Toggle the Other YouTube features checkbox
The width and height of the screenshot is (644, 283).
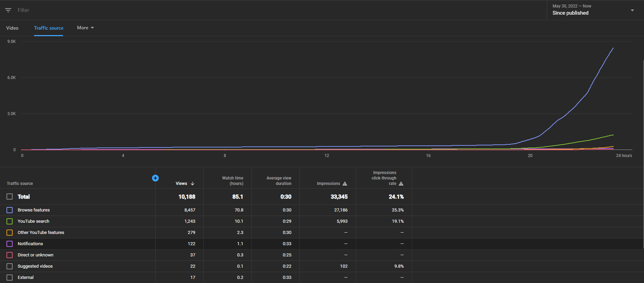coord(10,233)
